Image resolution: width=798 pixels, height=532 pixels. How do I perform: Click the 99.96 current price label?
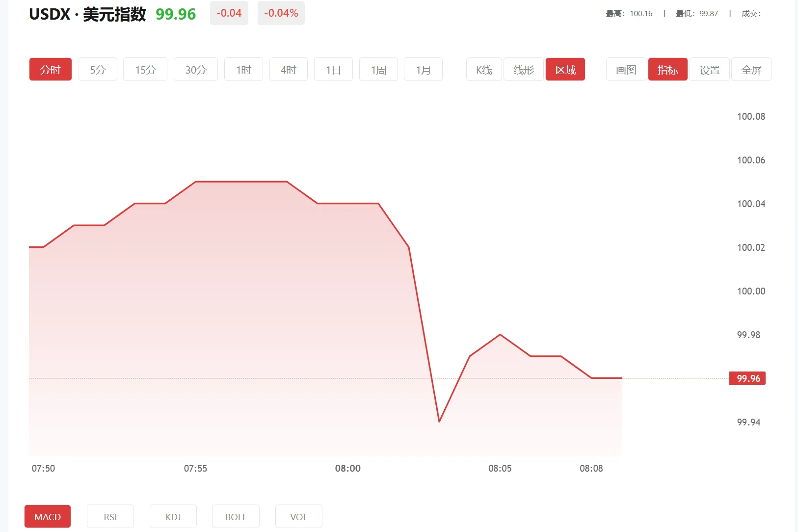point(747,378)
